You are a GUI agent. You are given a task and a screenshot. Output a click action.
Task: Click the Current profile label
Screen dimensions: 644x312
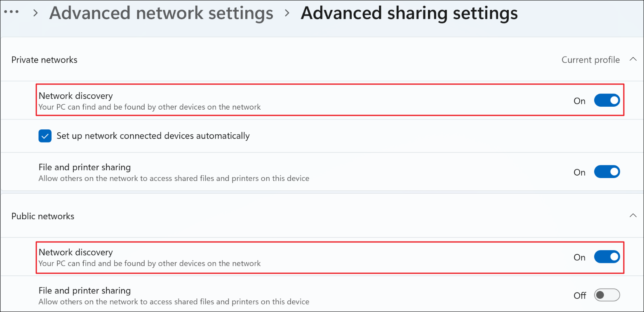[x=590, y=60]
